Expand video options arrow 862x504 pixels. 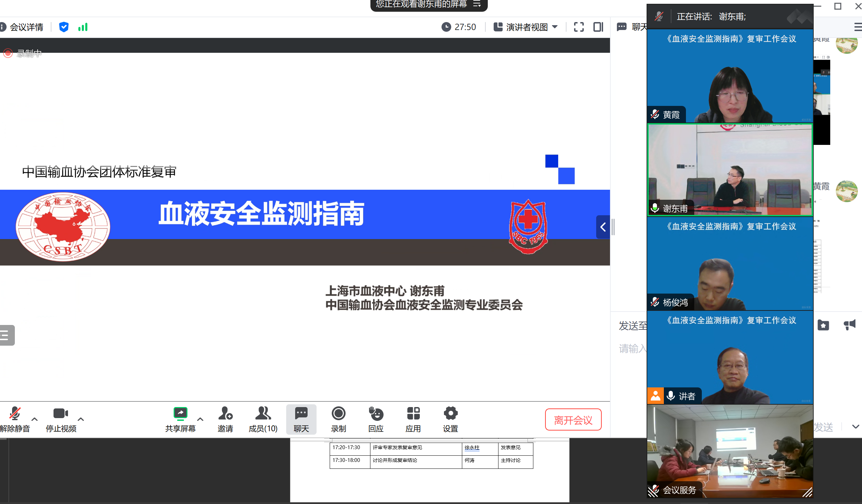(81, 419)
